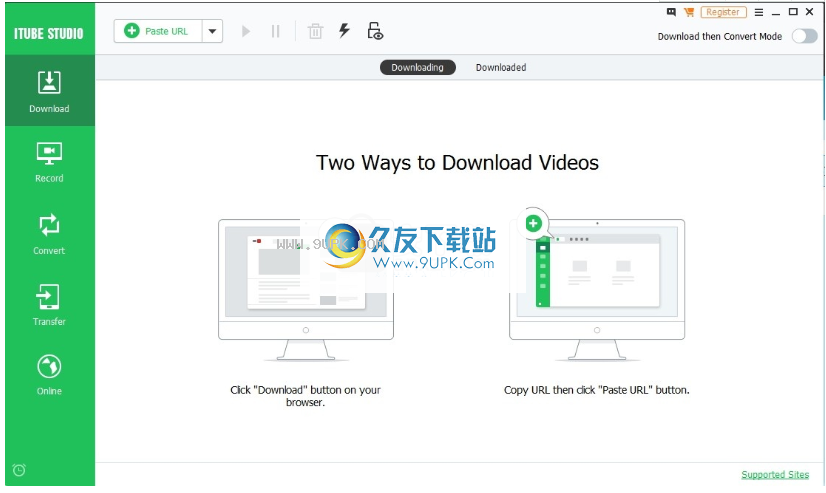Open the hamburger menu icon
The height and width of the screenshot is (493, 826).
(x=759, y=12)
